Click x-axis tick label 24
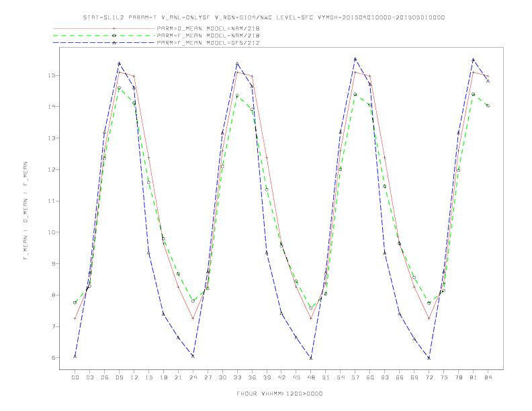The width and height of the screenshot is (532, 411). [x=193, y=377]
